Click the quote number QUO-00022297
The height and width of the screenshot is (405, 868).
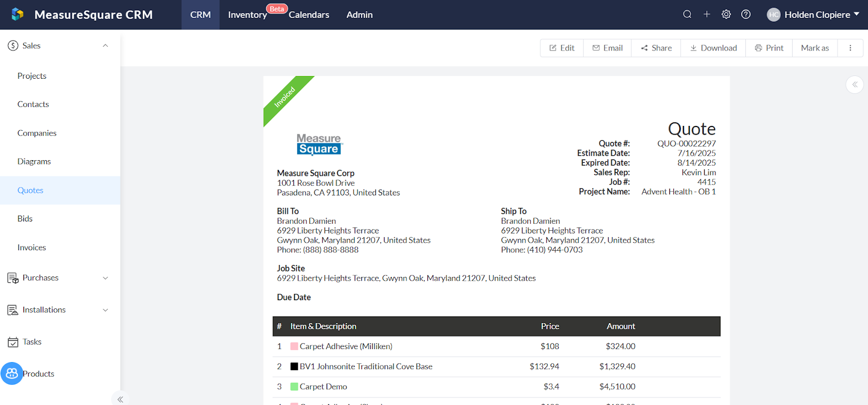687,143
